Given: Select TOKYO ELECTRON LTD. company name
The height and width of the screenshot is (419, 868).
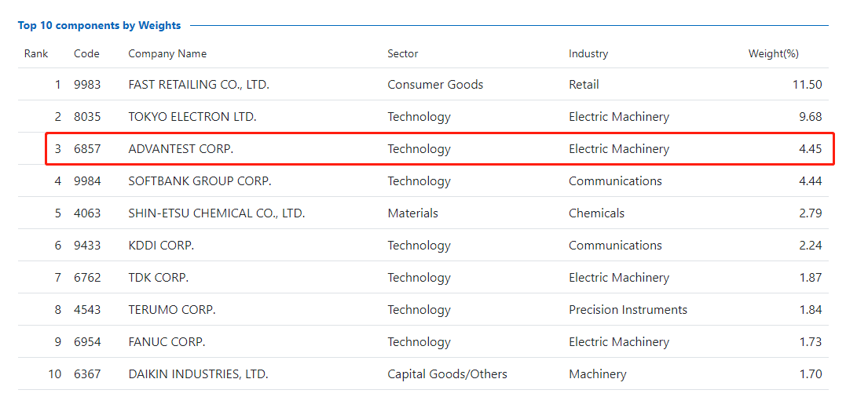Looking at the screenshot, I should [x=192, y=117].
